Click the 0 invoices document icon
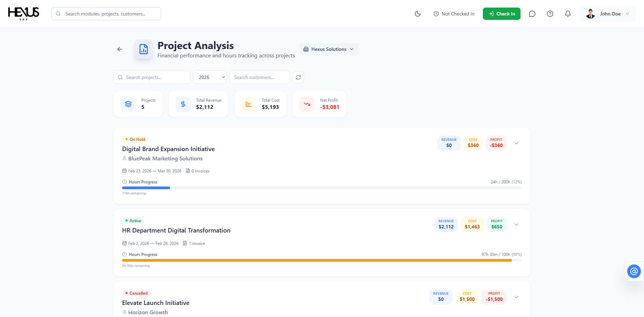644x317 pixels. (x=188, y=171)
